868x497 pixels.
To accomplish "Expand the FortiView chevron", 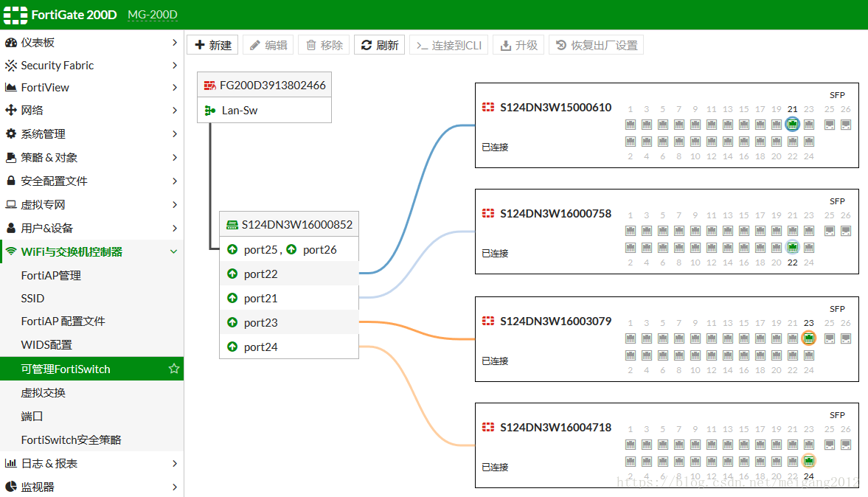I will coord(174,88).
